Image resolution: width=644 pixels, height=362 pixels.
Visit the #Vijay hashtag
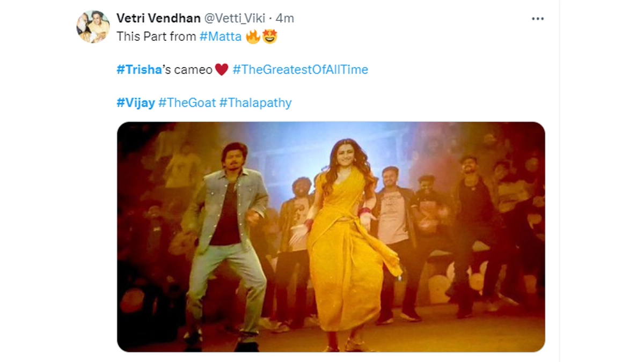click(136, 102)
